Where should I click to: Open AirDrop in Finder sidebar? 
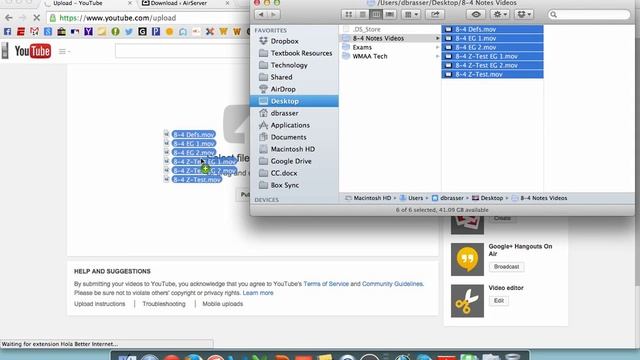tap(283, 89)
